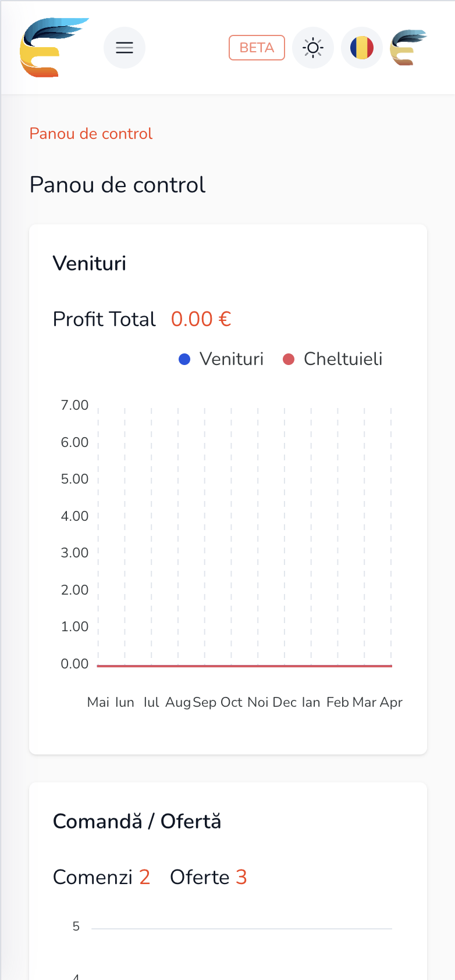Click the Dec month label on chart
This screenshot has width=455, height=980.
(285, 702)
